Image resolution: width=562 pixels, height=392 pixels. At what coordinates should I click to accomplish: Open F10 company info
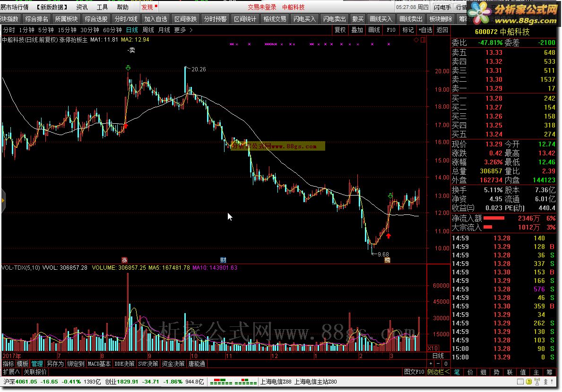[391, 30]
